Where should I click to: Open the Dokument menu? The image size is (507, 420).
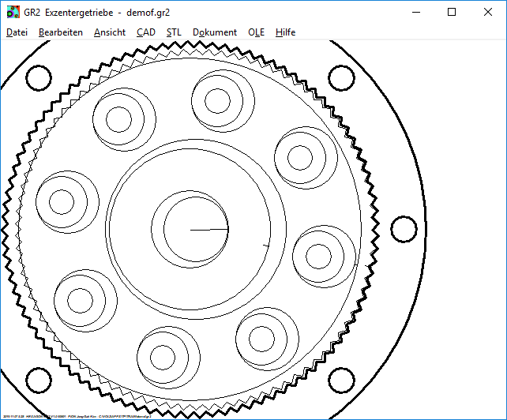(x=215, y=32)
